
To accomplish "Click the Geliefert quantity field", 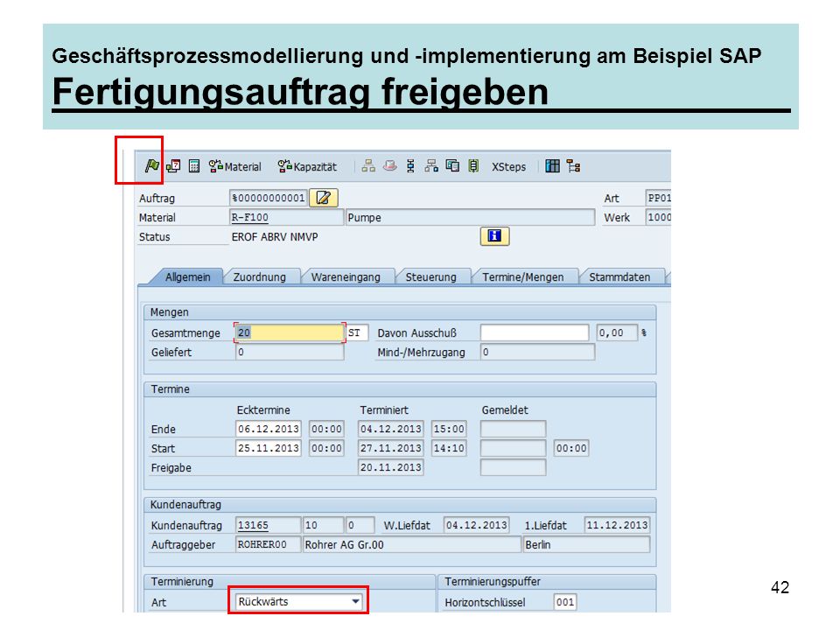I will [x=290, y=352].
